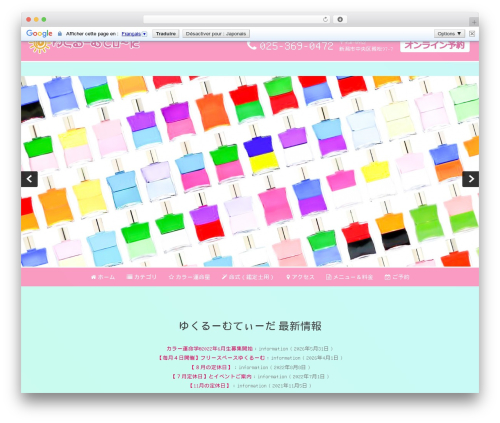
Task: Click the オンライン予約 online booking button
Action: tap(435, 46)
